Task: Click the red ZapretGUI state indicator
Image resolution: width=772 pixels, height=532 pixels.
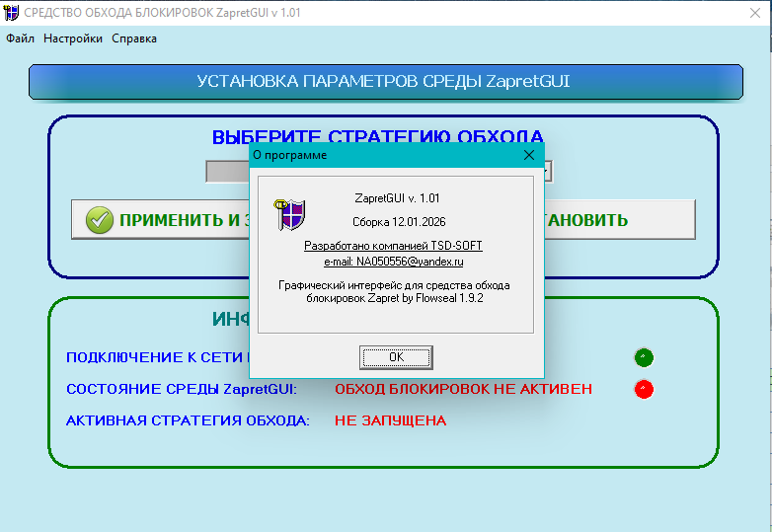Action: (644, 389)
